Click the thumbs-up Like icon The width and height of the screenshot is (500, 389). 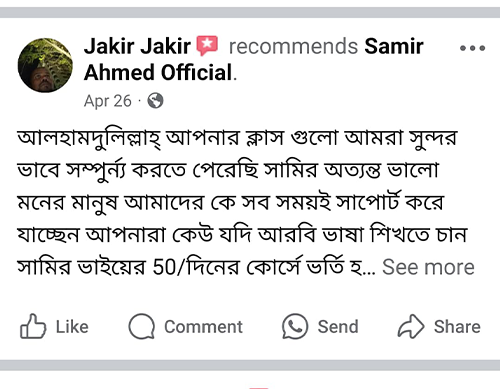click(33, 326)
